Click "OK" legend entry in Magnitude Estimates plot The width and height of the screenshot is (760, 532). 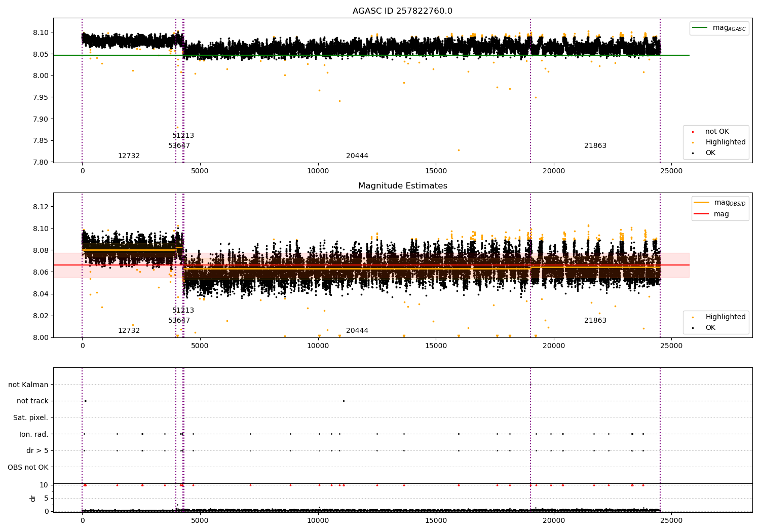710,328
